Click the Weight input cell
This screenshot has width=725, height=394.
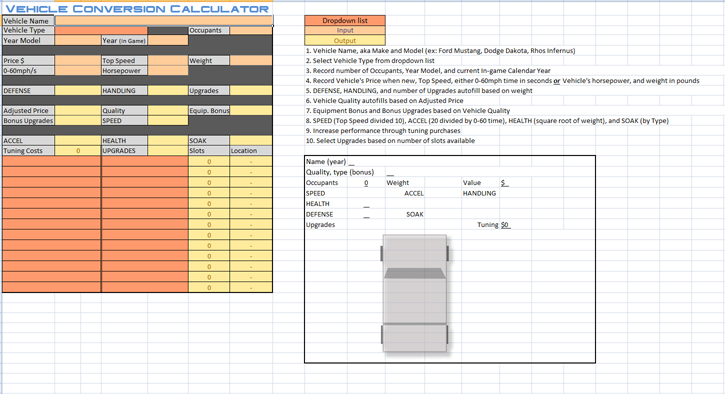click(x=251, y=61)
